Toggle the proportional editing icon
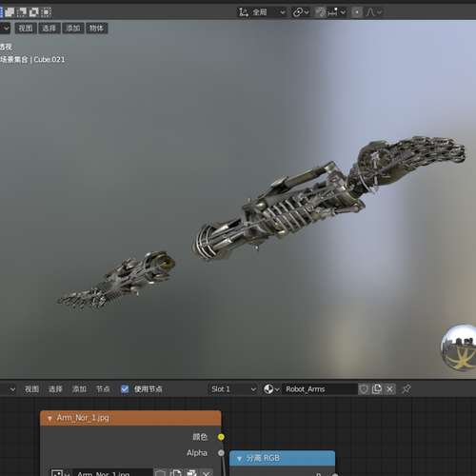476x476 pixels. point(357,12)
